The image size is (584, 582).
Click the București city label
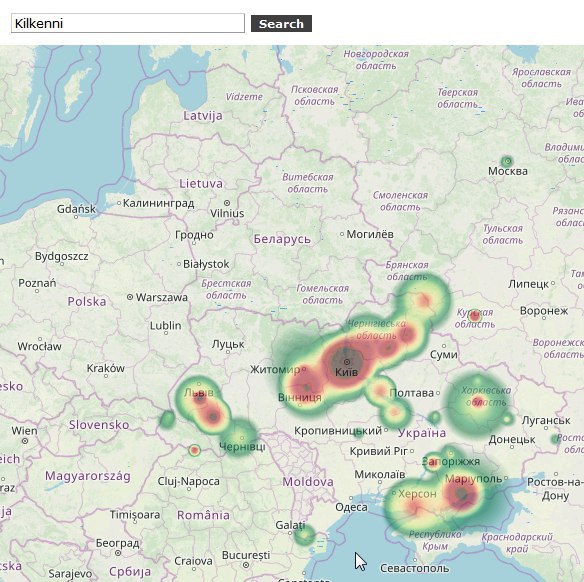(x=246, y=555)
